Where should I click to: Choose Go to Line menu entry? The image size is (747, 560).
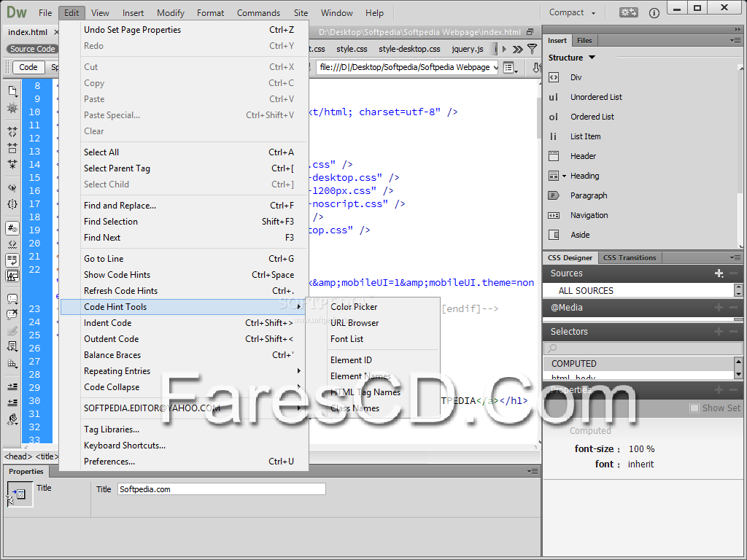point(104,259)
